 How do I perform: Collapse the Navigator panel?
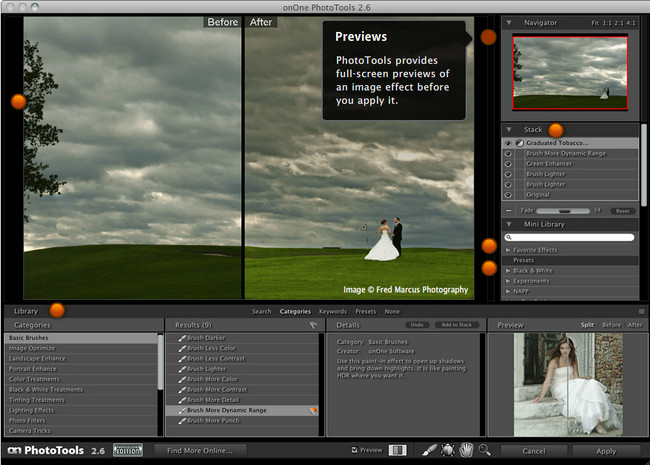(508, 22)
